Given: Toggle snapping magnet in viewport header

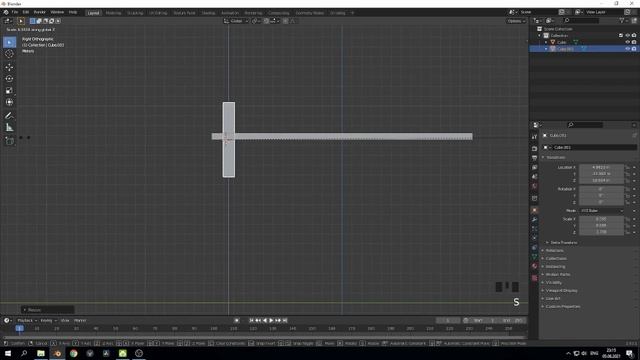Looking at the screenshot, I should click(x=266, y=21).
